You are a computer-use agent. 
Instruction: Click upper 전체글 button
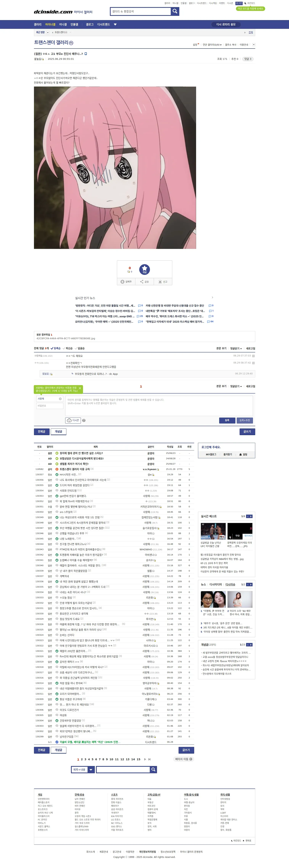coord(42,431)
